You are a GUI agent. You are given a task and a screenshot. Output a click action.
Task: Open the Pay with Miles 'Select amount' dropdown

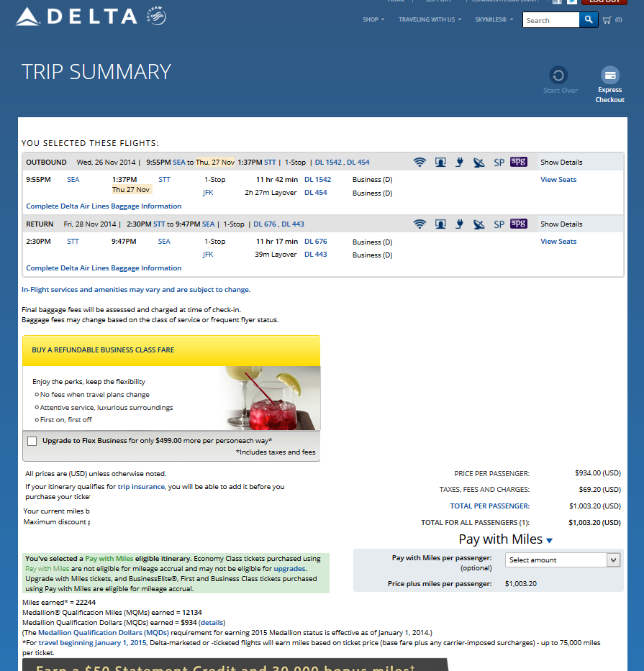[562, 560]
